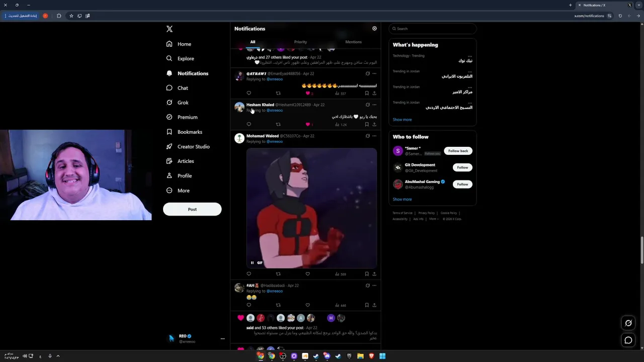The width and height of the screenshot is (644, 362).
Task: Expand the More menu in the sidebar
Action: click(x=178, y=191)
